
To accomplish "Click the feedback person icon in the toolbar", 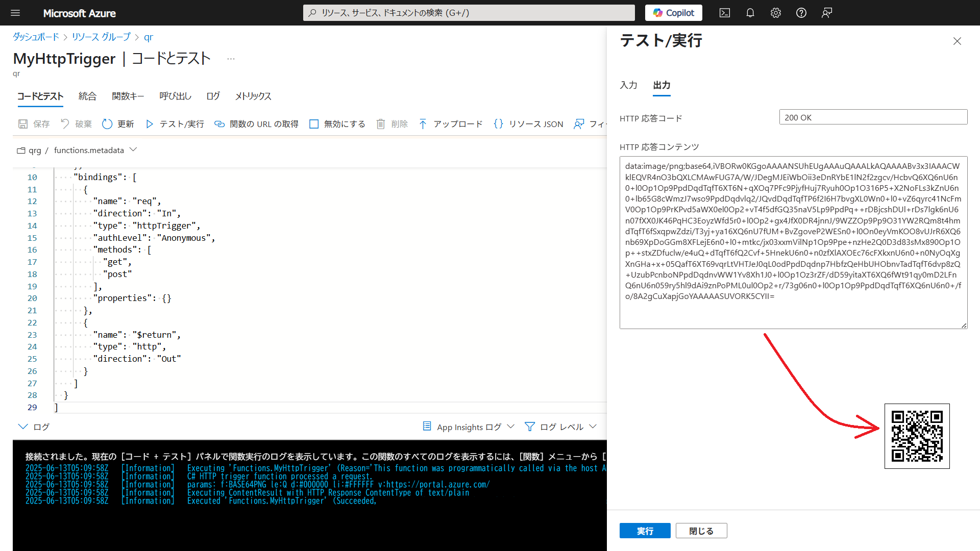I will [579, 124].
